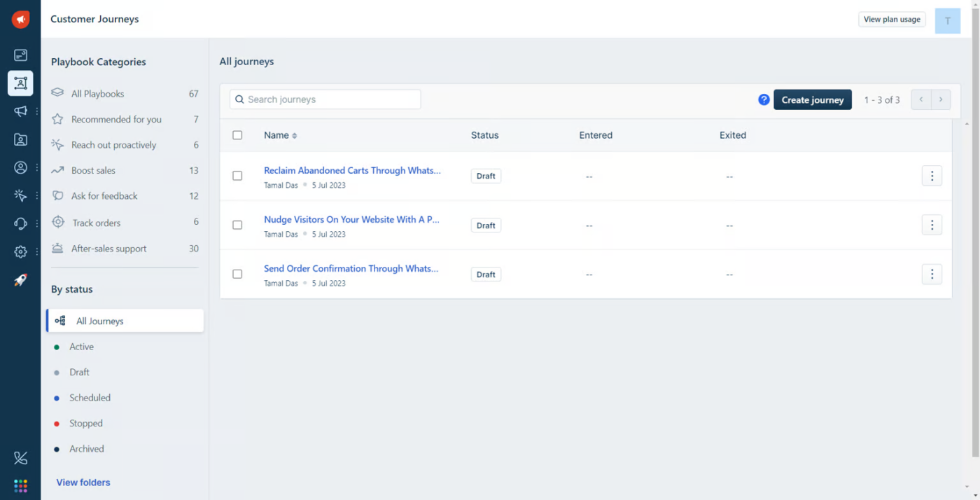Click the rocket icon in left sidebar
The width and height of the screenshot is (980, 500).
(20, 280)
